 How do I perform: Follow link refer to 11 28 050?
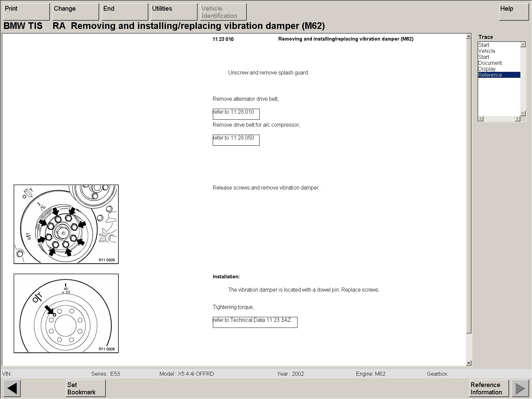click(236, 140)
